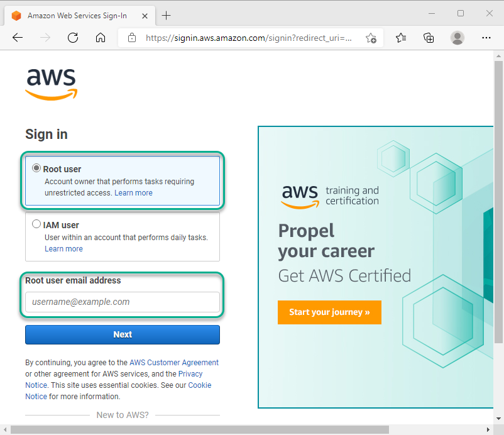The image size is (504, 435).
Task: Open the Favorites list icon
Action: click(401, 38)
